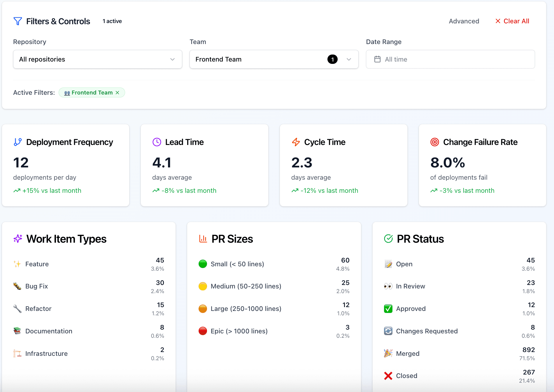Click the PR Sizes bar chart icon

203,239
